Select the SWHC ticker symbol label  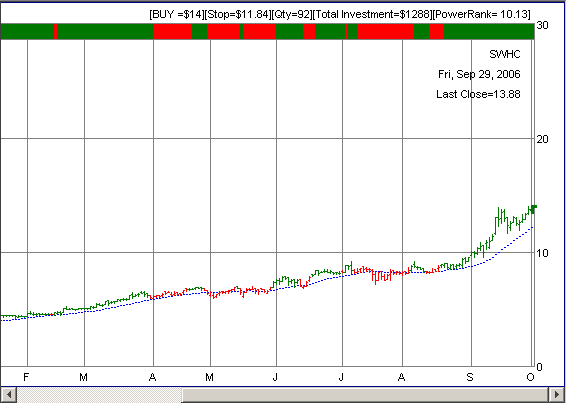click(x=504, y=54)
